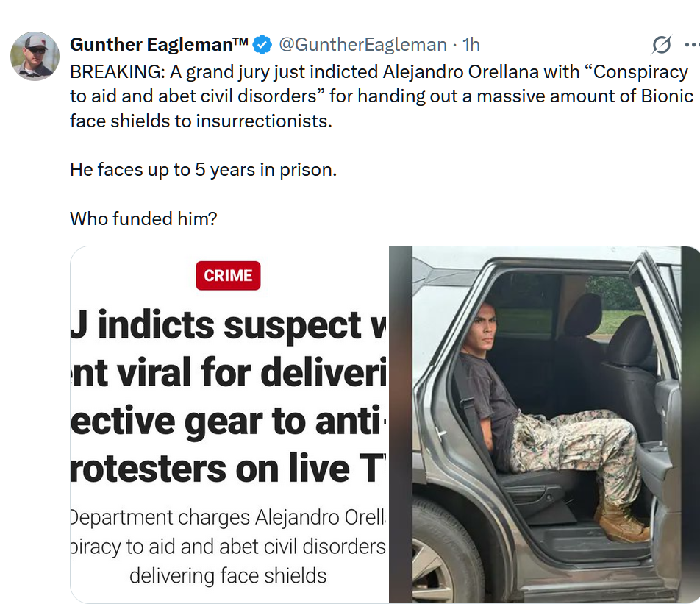
Task: Click the 1h post timestamp
Action: point(471,45)
